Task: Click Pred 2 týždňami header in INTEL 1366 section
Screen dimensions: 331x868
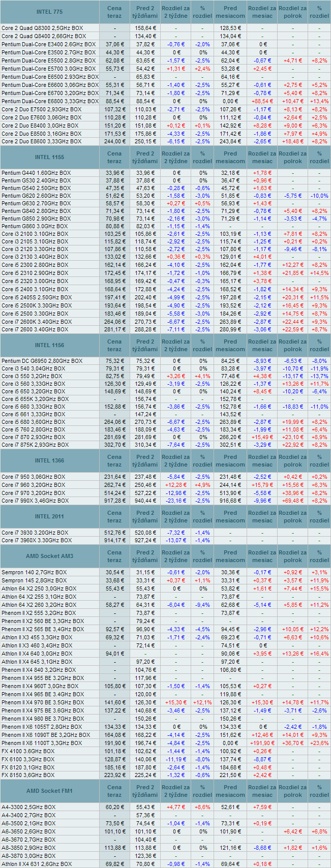Action: [145, 460]
